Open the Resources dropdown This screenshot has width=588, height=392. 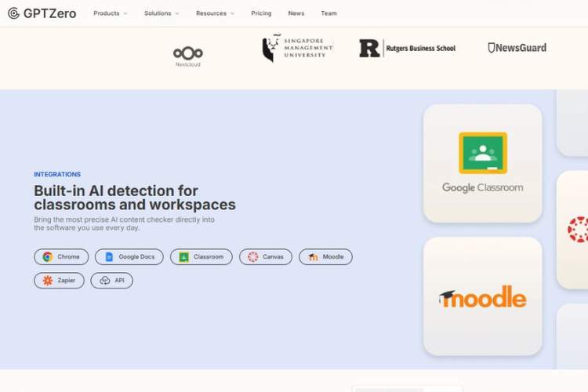pyautogui.click(x=215, y=13)
